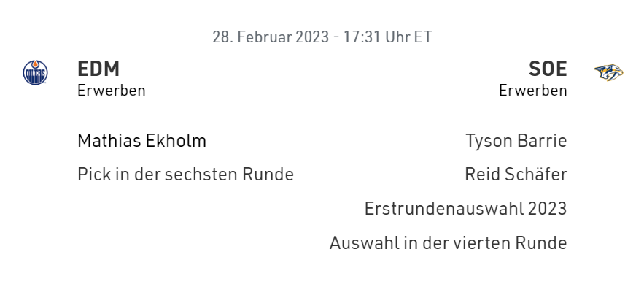
Task: Choose the 2023 first-round selection for SOE
Action: (x=465, y=208)
